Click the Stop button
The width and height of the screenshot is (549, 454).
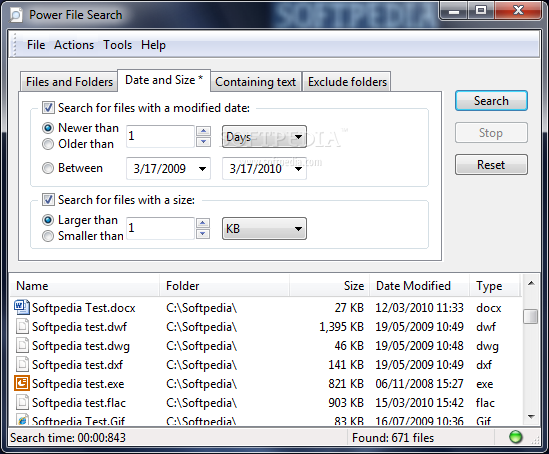pyautogui.click(x=491, y=133)
